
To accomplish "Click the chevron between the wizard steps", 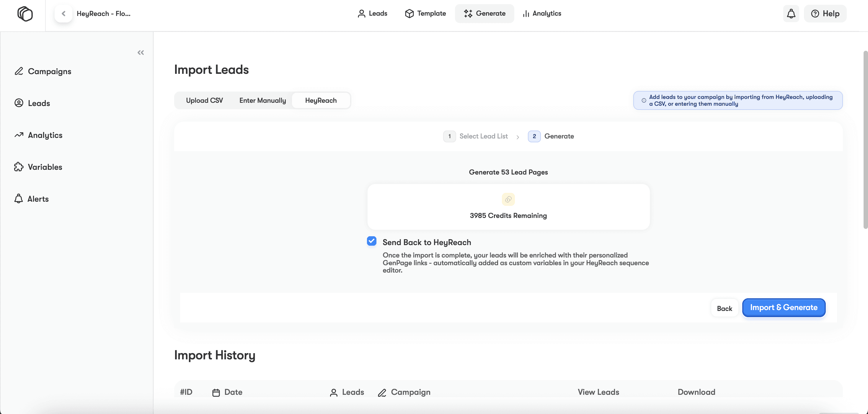I will [x=518, y=137].
